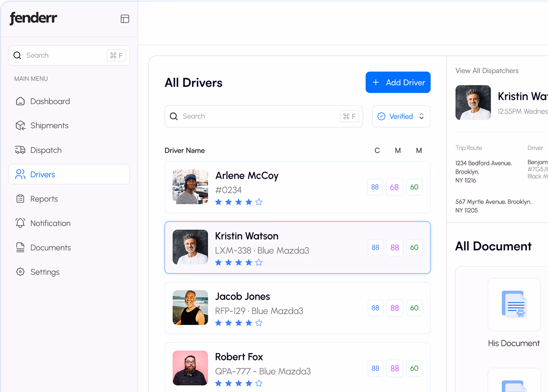
Task: Click the Shipments box icon
Action: [x=20, y=126]
